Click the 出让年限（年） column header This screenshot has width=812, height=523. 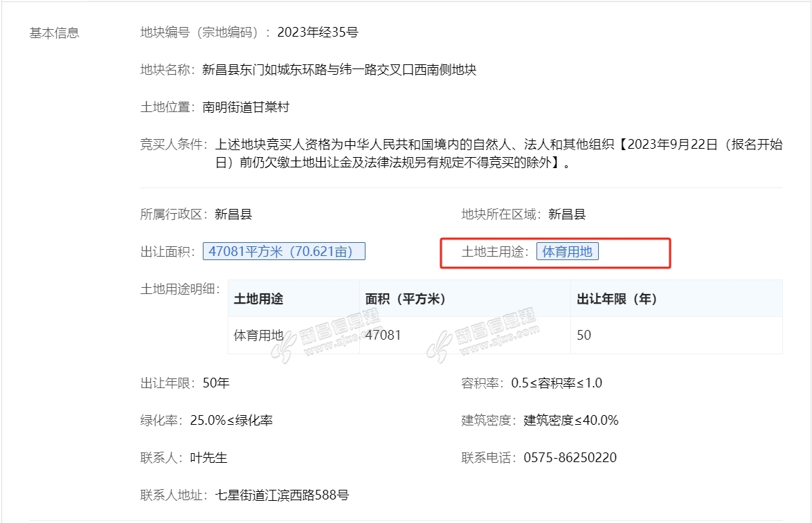coord(617,299)
